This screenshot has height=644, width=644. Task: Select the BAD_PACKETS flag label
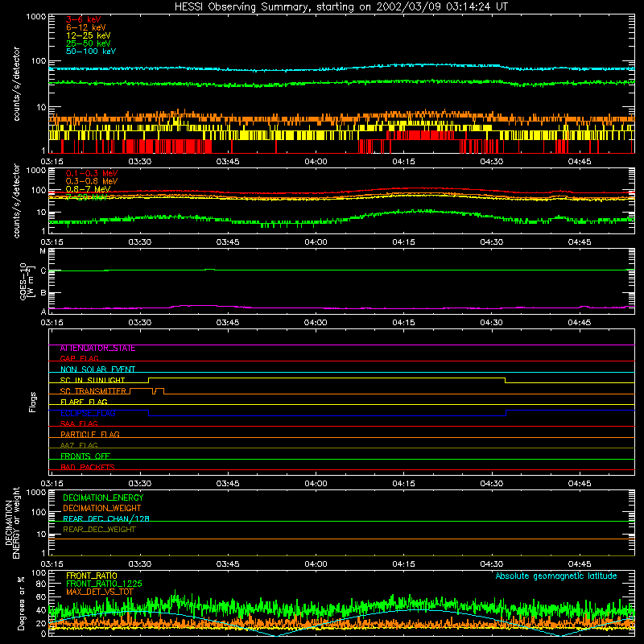(88, 467)
